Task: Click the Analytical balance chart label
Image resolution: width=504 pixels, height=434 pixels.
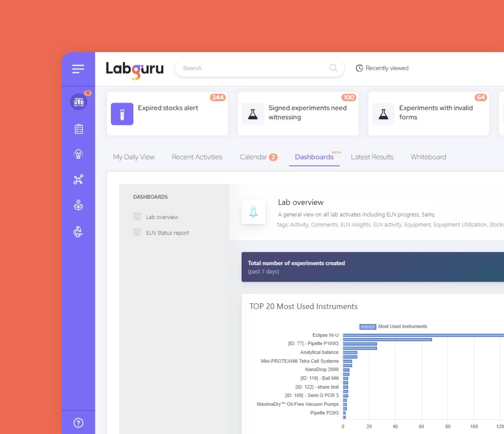Action: (319, 352)
